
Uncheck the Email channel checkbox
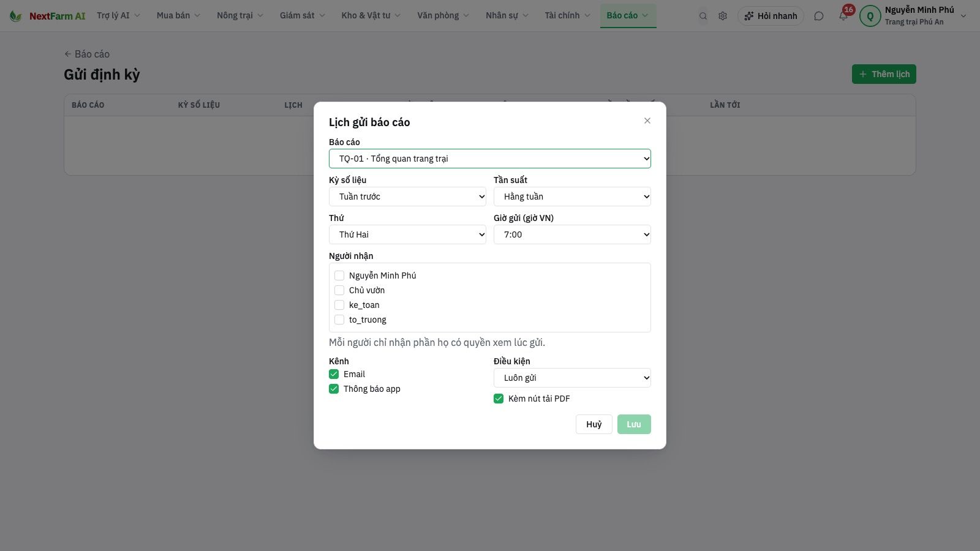coord(334,374)
